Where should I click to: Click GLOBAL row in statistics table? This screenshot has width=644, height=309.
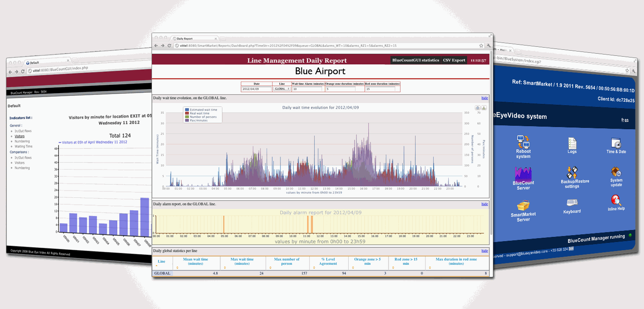320,273
